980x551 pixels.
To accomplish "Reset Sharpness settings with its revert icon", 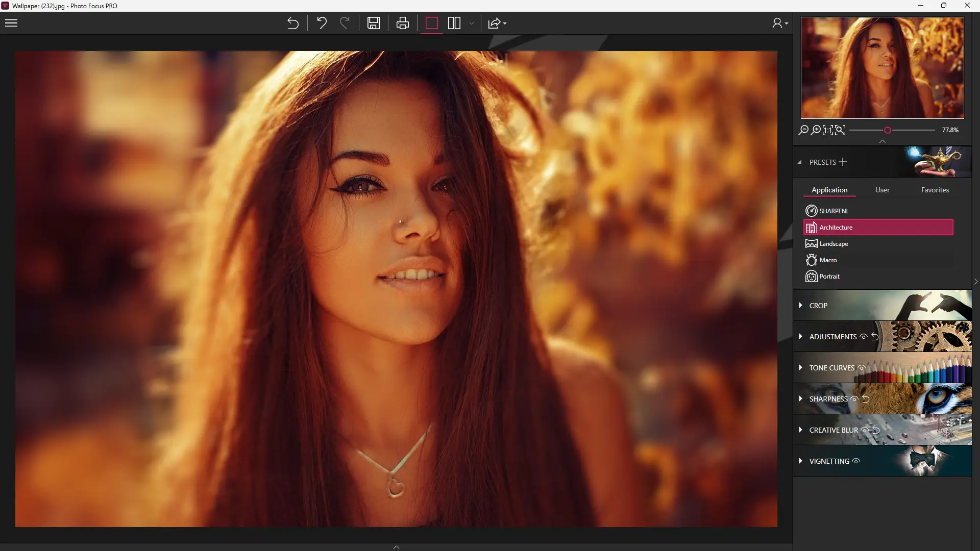I will coord(866,399).
